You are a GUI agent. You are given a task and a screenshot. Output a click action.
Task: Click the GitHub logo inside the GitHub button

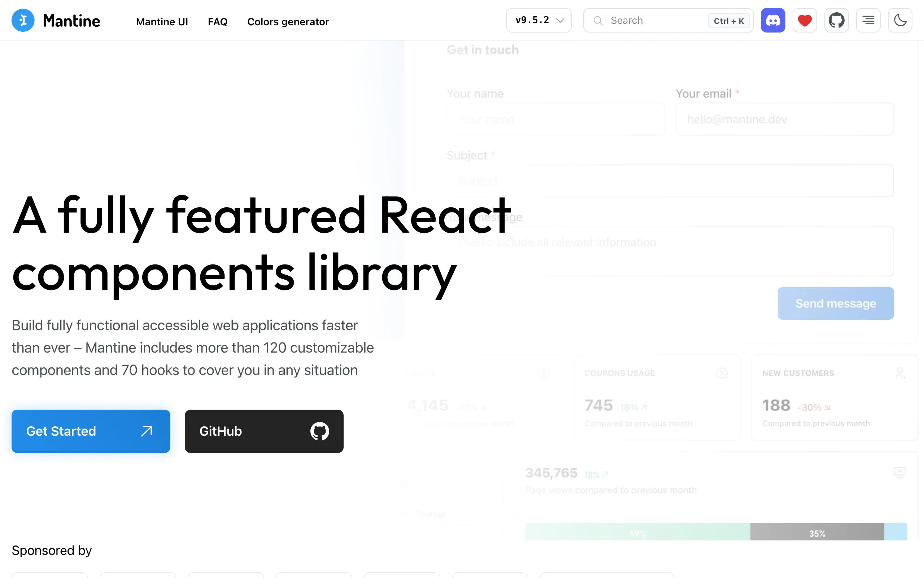click(x=319, y=431)
